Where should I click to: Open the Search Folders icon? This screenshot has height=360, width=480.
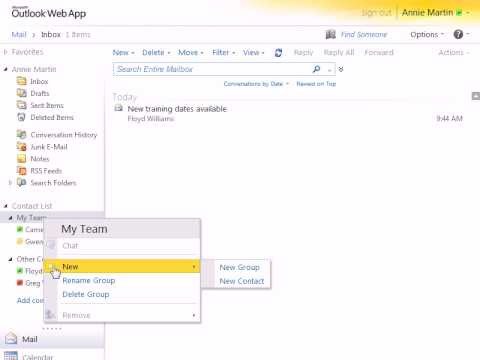[22, 182]
